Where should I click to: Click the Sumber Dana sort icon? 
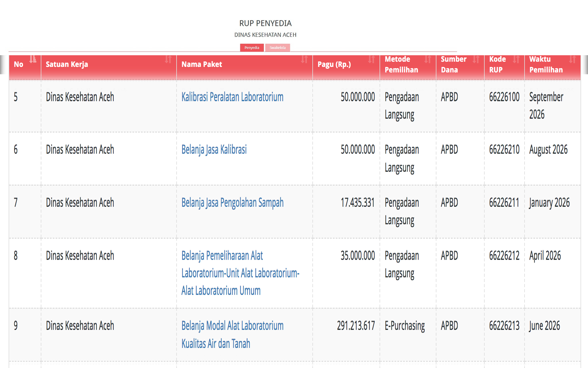click(476, 59)
